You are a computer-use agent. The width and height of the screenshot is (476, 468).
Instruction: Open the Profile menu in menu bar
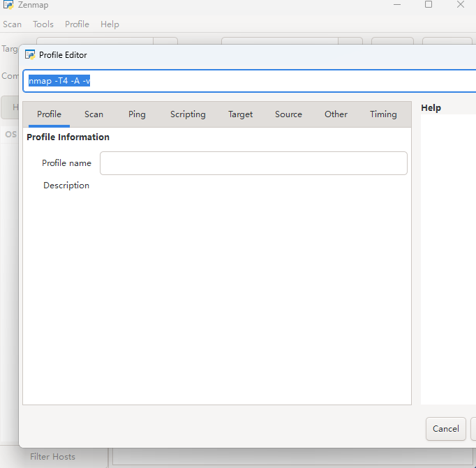click(x=77, y=24)
